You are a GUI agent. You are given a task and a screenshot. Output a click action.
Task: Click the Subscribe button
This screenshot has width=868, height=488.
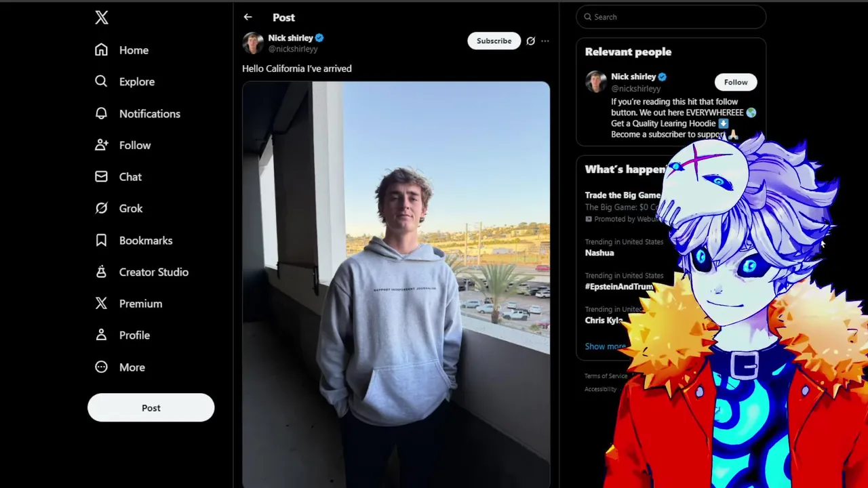click(x=494, y=41)
